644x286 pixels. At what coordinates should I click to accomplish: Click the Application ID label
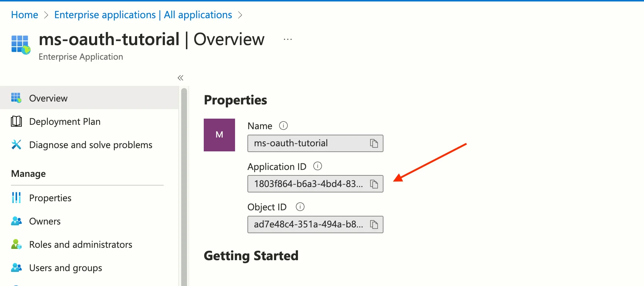click(277, 167)
